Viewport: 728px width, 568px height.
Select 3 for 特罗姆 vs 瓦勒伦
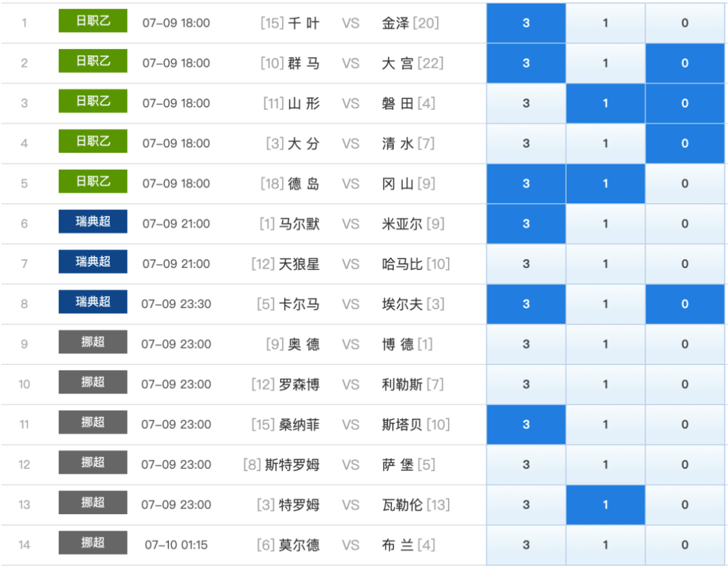click(x=526, y=505)
